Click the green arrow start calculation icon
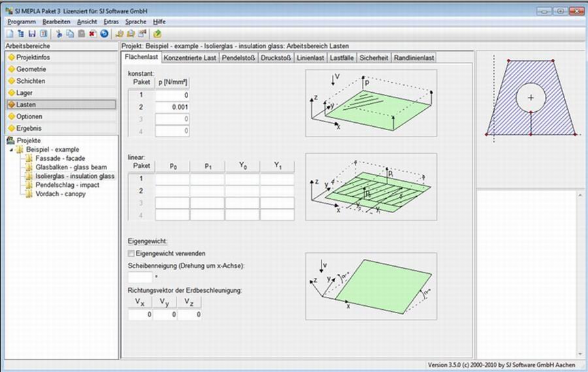This screenshot has height=372, width=588. [x=157, y=34]
